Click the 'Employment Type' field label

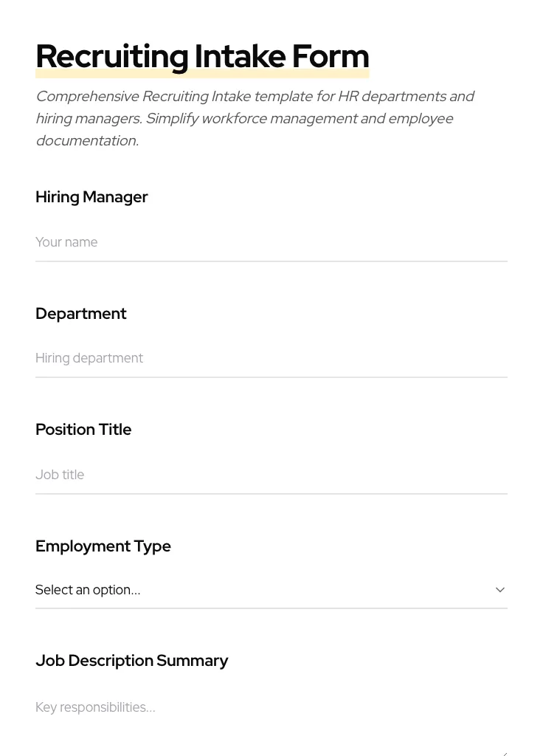coord(103,546)
